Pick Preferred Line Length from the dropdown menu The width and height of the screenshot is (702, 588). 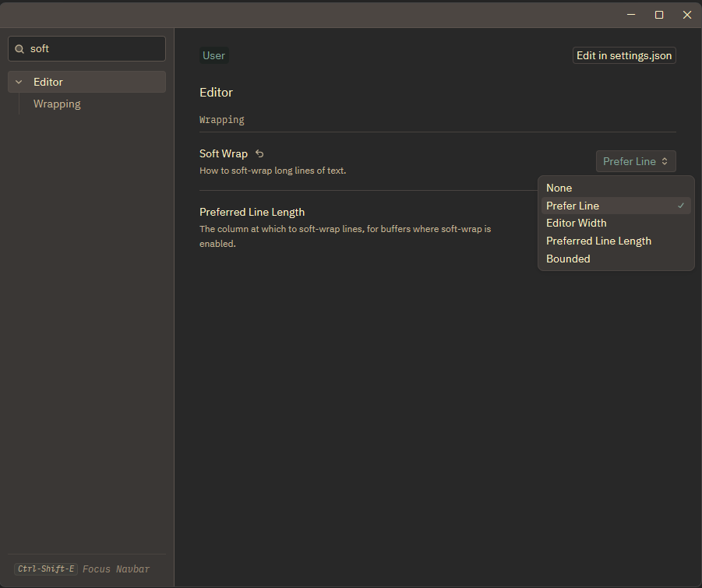598,241
